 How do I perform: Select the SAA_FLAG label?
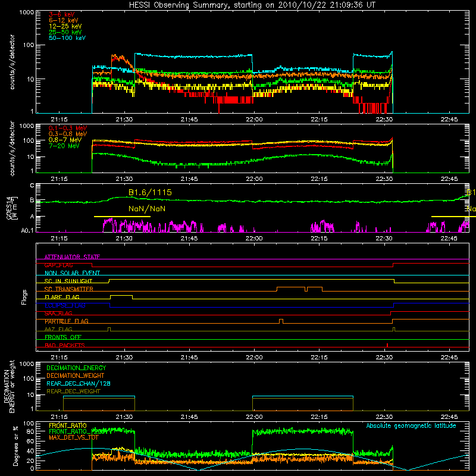click(x=58, y=314)
